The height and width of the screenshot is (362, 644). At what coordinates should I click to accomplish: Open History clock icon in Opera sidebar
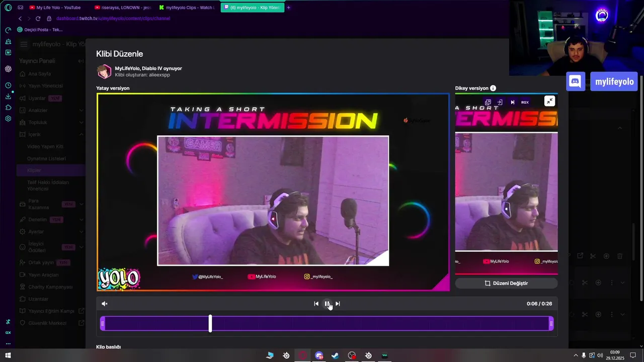[8, 85]
